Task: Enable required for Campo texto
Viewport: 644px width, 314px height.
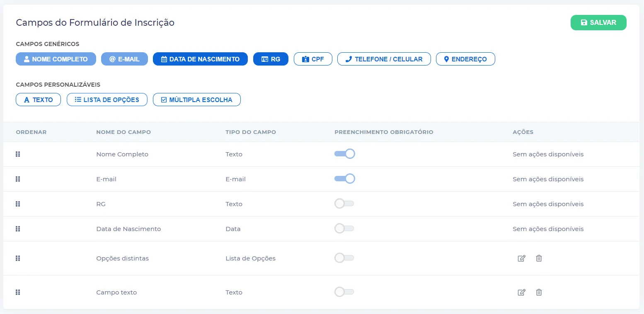Action: tap(344, 292)
